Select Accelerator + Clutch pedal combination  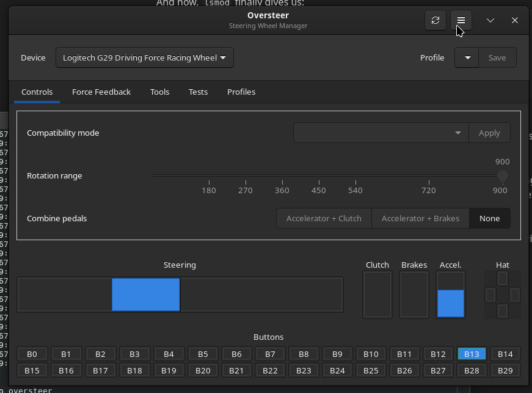click(x=324, y=218)
